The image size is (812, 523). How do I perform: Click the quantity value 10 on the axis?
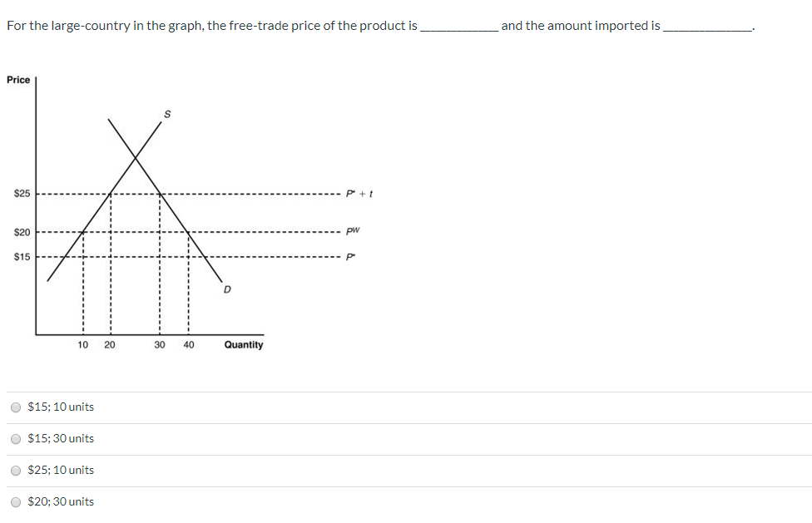[82, 344]
